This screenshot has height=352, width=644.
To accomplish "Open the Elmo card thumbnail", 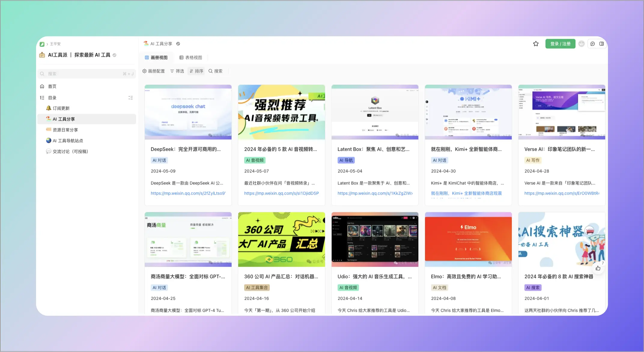I will coord(468,239).
